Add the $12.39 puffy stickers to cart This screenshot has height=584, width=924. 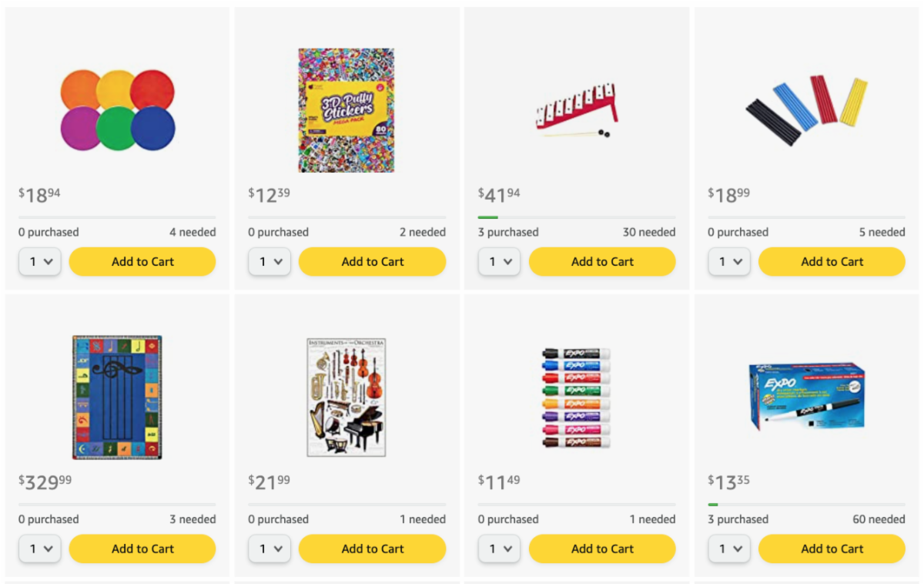372,262
